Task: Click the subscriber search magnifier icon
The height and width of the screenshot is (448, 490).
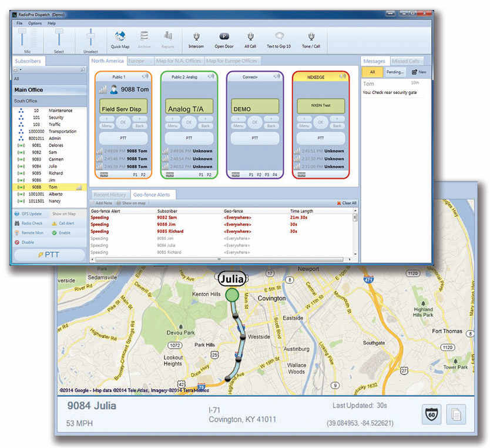Action: point(83,69)
